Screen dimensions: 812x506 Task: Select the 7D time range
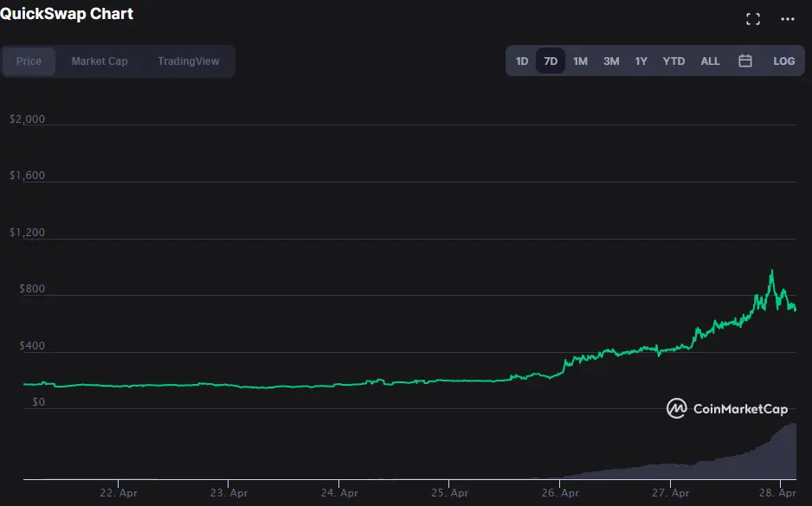[x=551, y=61]
